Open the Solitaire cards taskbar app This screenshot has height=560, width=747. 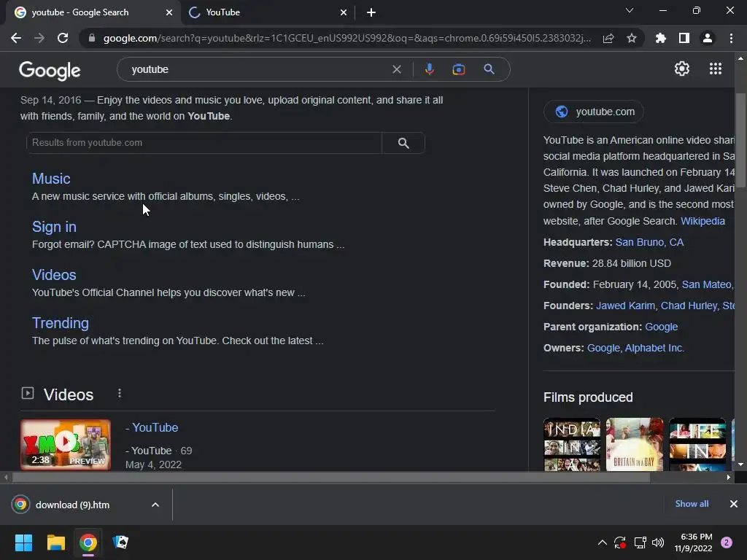(x=120, y=542)
